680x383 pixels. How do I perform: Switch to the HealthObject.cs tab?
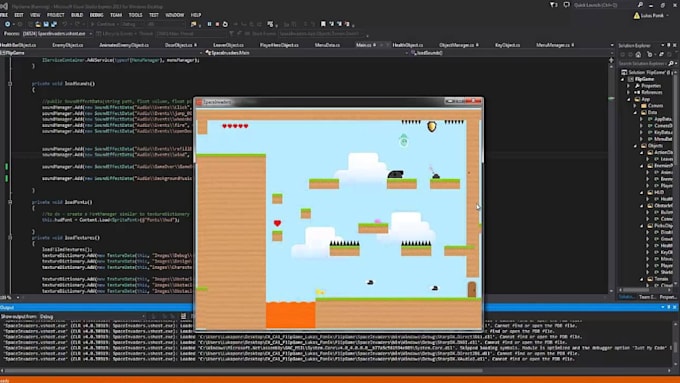pyautogui.click(x=407, y=45)
